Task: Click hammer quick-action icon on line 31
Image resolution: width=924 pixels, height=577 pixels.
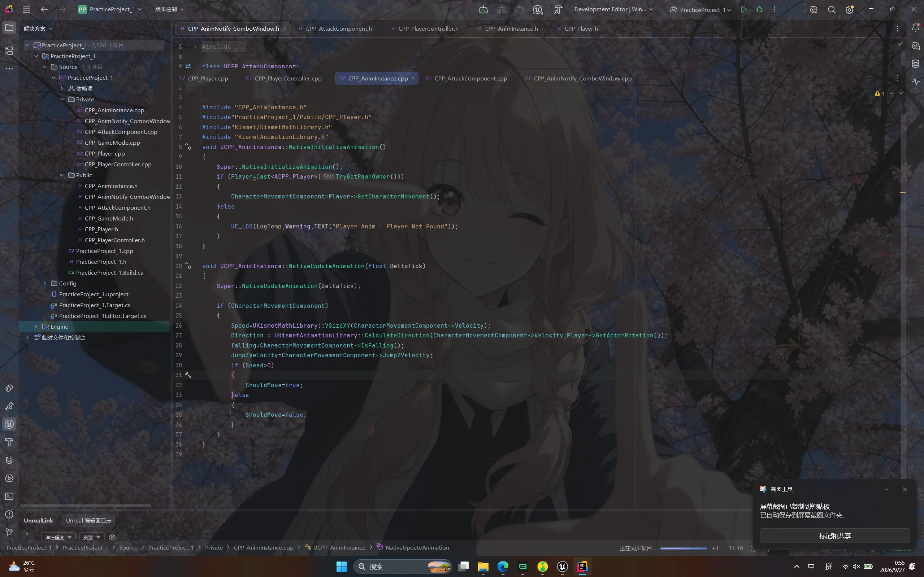Action: [188, 375]
